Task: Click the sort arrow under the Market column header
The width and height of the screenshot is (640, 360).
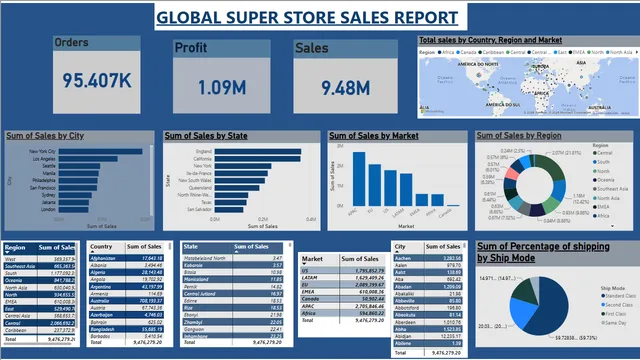Action: [304, 264]
